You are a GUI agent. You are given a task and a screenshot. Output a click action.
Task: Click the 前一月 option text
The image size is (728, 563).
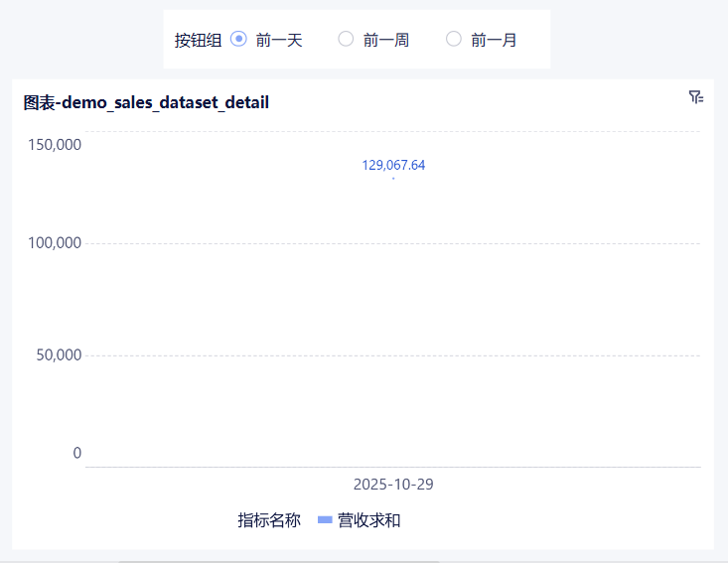tap(494, 41)
